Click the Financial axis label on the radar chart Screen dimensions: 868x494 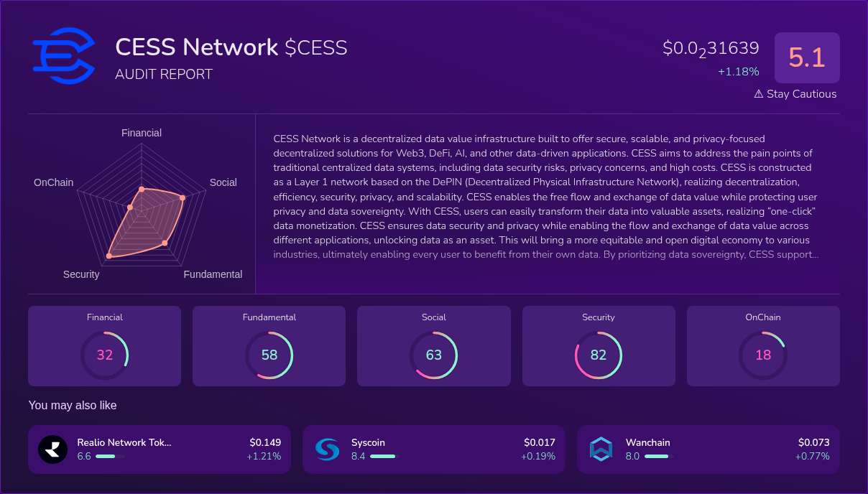pos(141,133)
